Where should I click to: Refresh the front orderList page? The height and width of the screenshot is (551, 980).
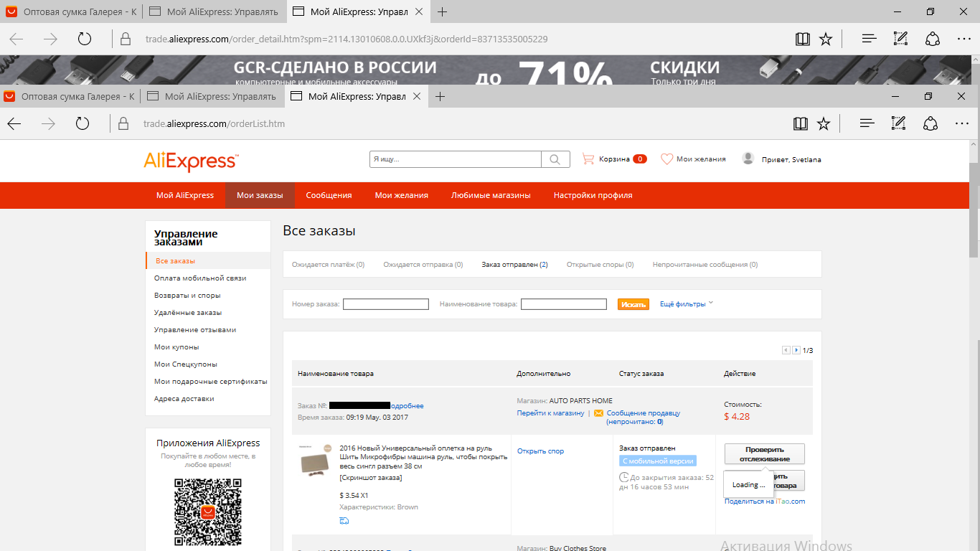click(83, 123)
